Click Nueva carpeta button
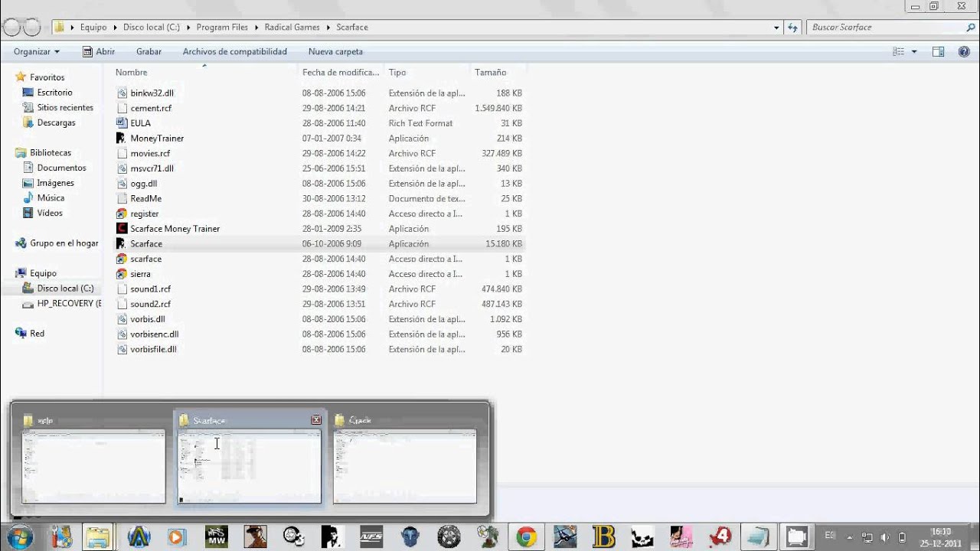 pos(335,51)
